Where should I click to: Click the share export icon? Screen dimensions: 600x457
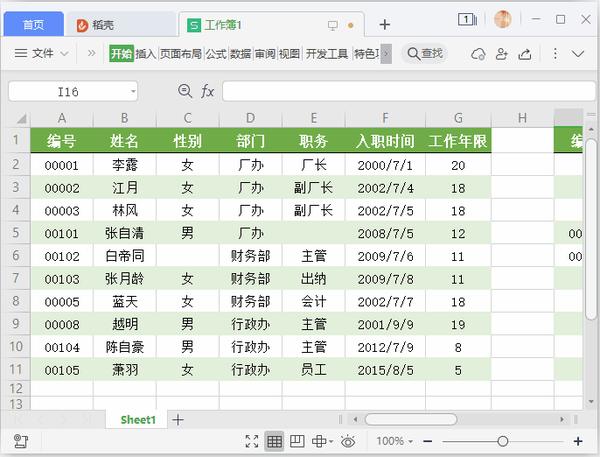[525, 54]
